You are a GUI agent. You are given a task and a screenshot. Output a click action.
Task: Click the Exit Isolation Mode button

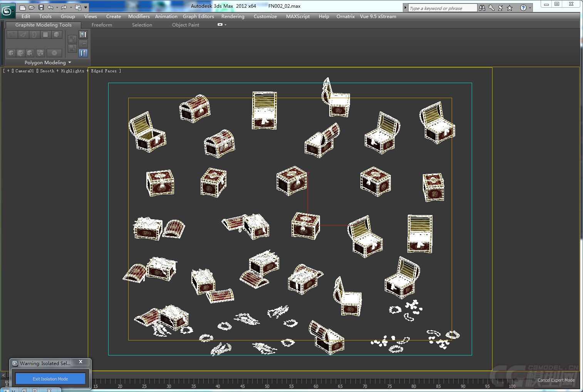[50, 379]
